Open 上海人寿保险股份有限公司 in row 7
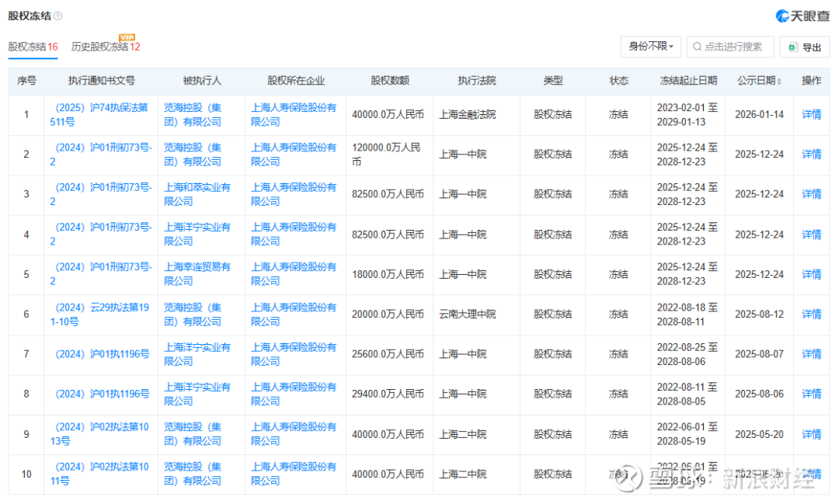This screenshot has height=504, width=839. (x=294, y=354)
